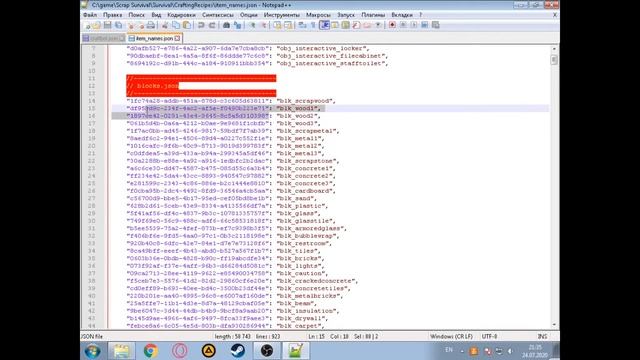Click the Windows (CR LF) status bar field
The height and width of the screenshot is (360, 640).
click(x=451, y=336)
